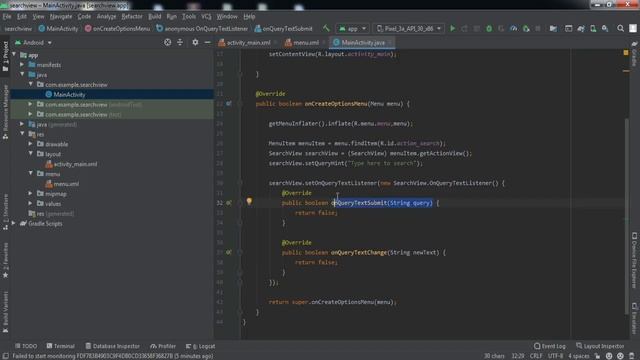Open the Event Log
The width and height of the screenshot is (640, 360).
550,346
